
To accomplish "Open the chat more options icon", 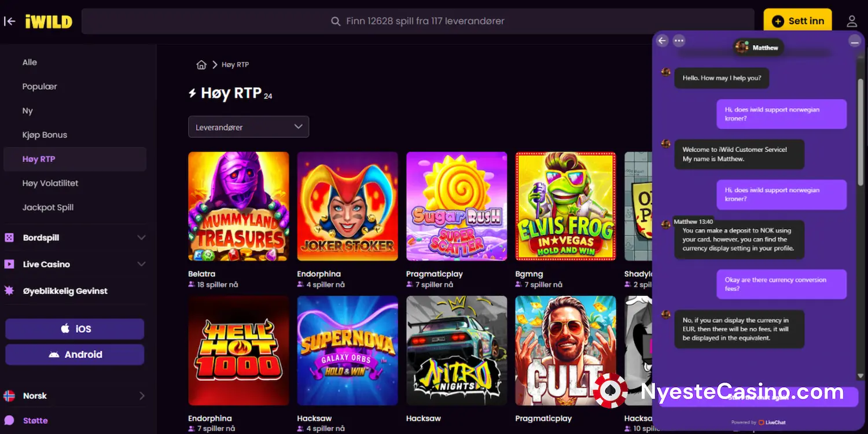I will pos(679,41).
